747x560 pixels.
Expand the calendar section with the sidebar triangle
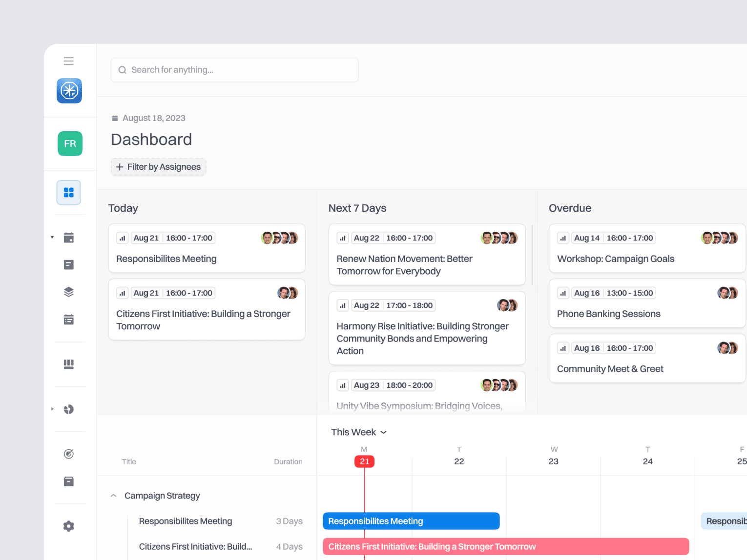click(52, 237)
